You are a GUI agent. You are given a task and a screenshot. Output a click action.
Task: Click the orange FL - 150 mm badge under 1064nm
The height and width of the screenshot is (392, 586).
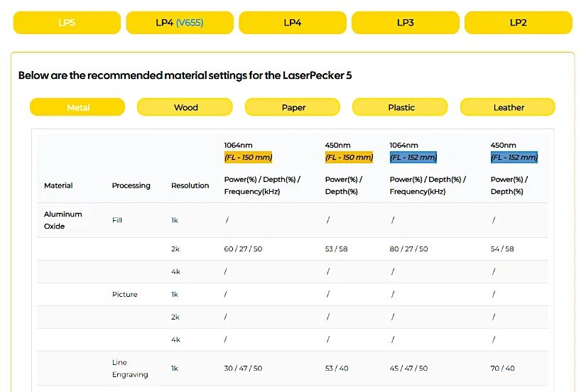click(x=248, y=158)
